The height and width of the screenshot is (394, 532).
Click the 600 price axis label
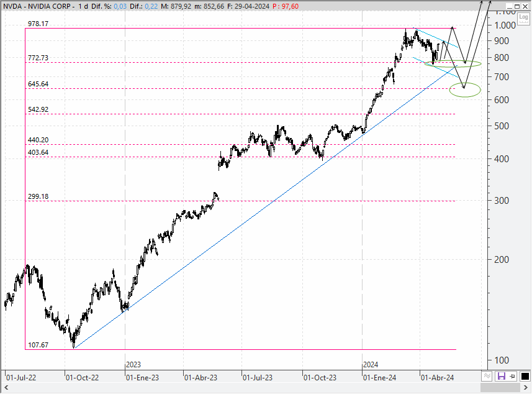[x=502, y=100]
